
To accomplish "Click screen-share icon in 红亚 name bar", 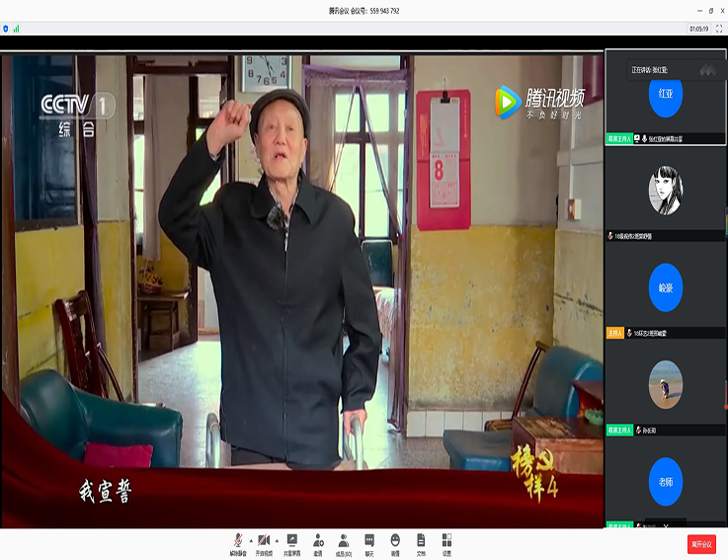I will pyautogui.click(x=637, y=138).
